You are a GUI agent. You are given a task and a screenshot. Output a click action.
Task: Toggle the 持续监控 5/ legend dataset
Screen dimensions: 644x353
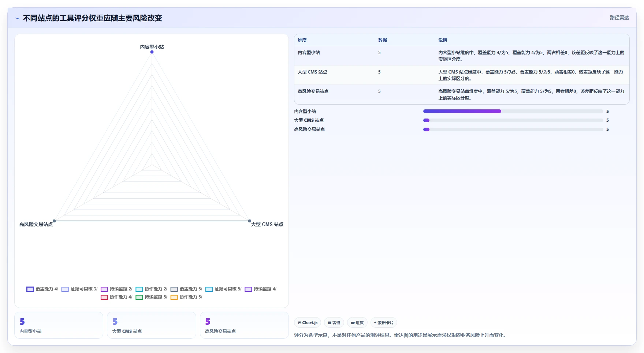[151, 297]
